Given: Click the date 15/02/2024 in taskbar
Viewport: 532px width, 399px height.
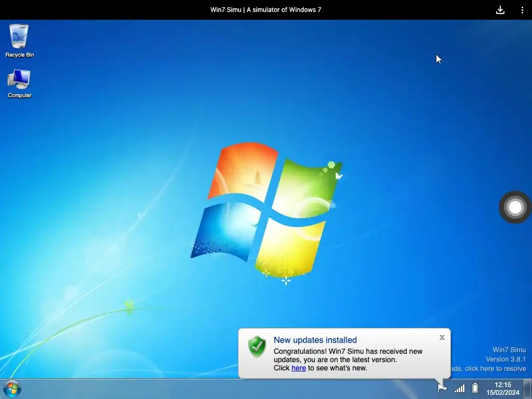Looking at the screenshot, I should click(x=502, y=393).
